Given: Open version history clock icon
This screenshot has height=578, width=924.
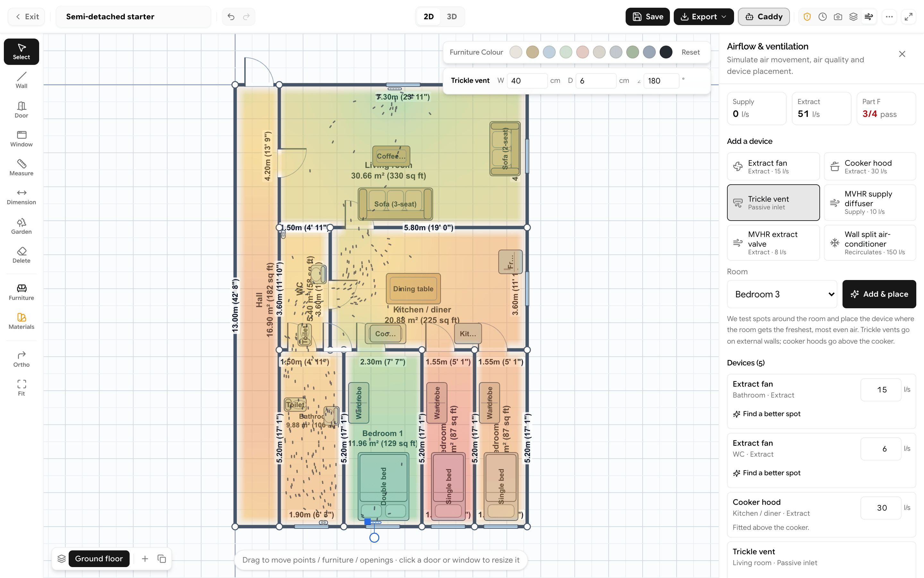Looking at the screenshot, I should [x=822, y=16].
